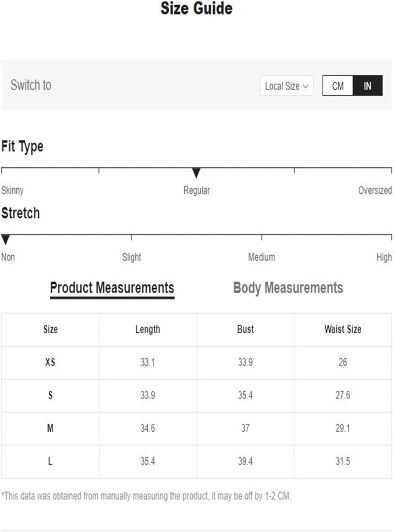
Task: Click the Length column header
Action: click(x=148, y=329)
